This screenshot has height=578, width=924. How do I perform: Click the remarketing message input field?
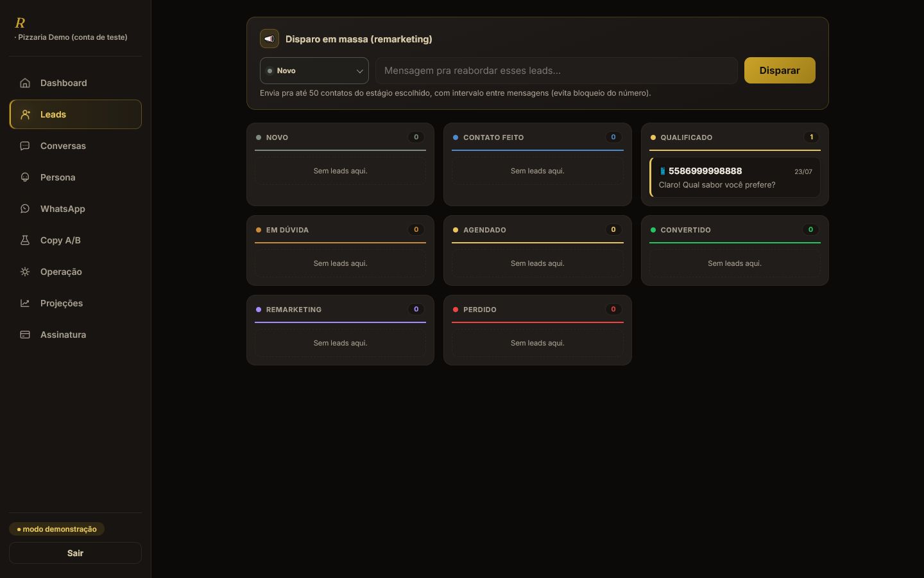pyautogui.click(x=556, y=71)
